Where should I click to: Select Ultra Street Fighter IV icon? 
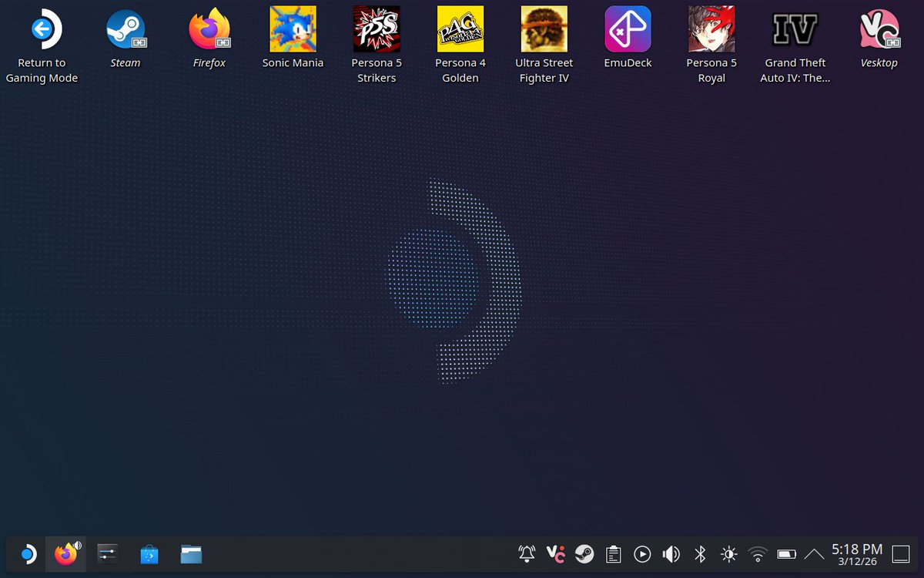point(544,45)
